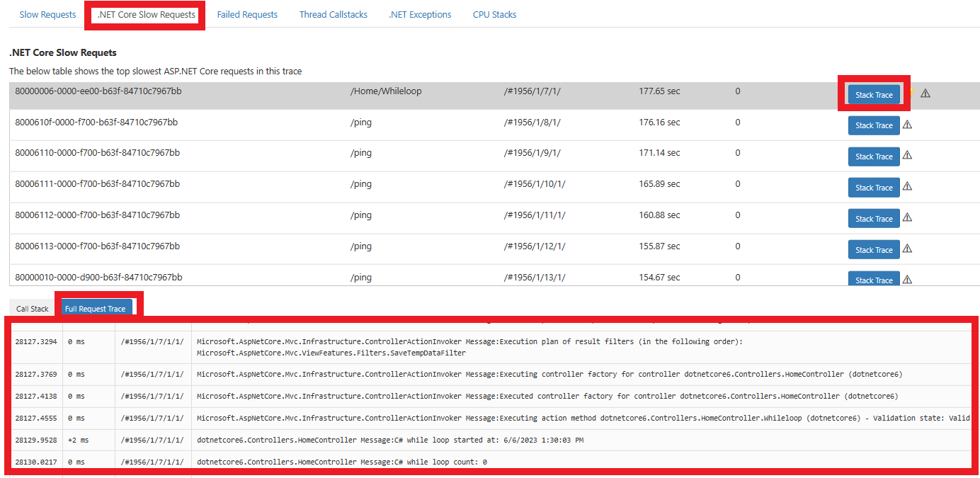Open the .NET Exceptions tab
The height and width of the screenshot is (478, 980).
[420, 15]
